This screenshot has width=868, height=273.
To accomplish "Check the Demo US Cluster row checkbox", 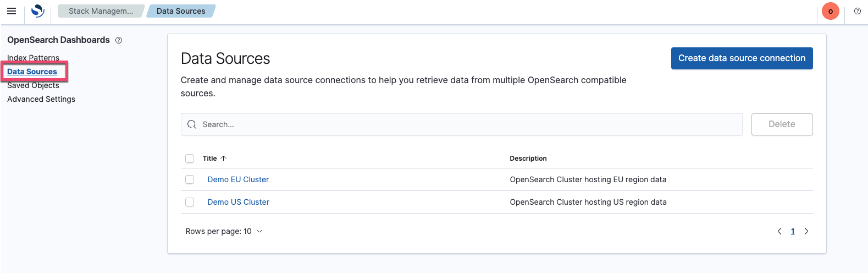I will pos(190,202).
